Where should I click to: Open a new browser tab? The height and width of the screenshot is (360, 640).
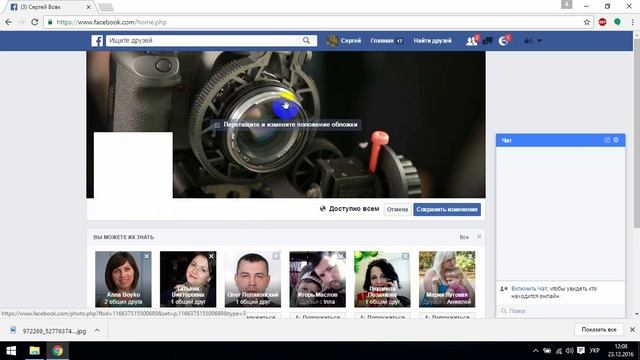point(106,7)
